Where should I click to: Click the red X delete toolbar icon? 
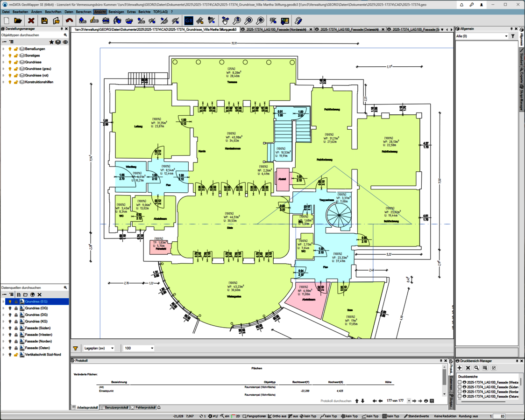click(x=31, y=21)
